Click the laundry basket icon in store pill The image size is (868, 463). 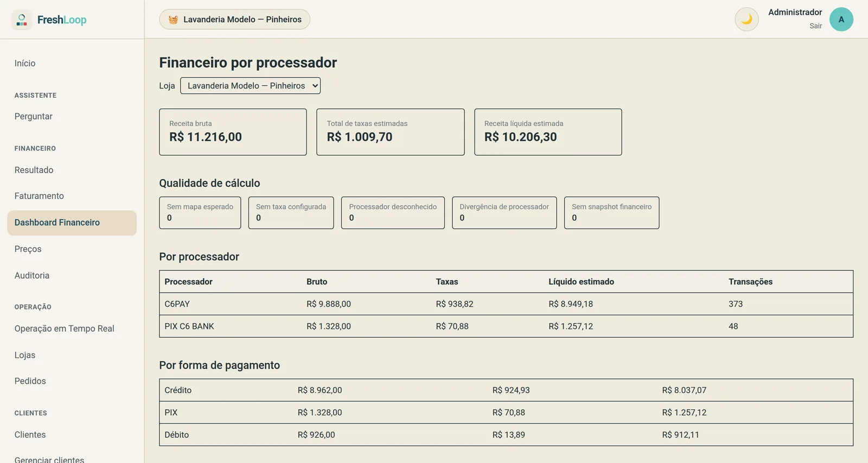point(173,20)
